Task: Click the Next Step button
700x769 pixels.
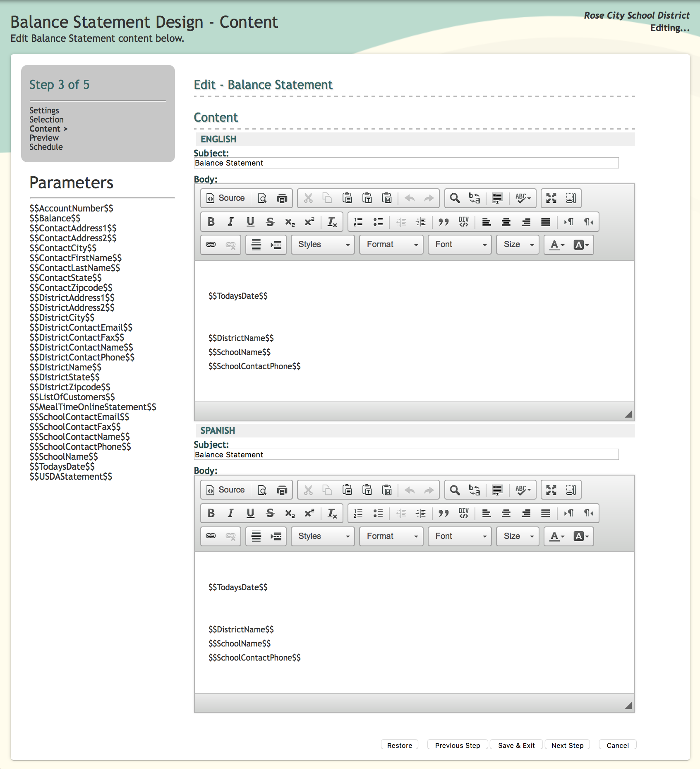Action: click(567, 745)
